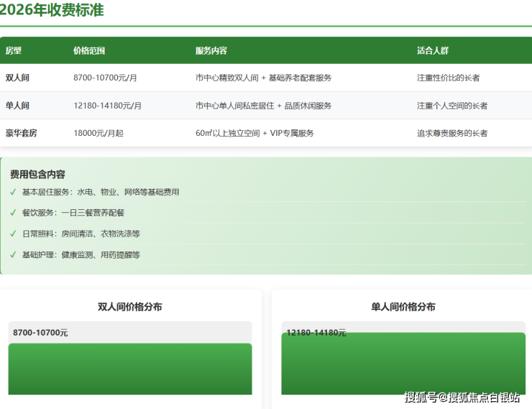Image resolution: width=532 pixels, height=409 pixels.
Task: Select the 单人间 row label in the table
Action: (17, 106)
